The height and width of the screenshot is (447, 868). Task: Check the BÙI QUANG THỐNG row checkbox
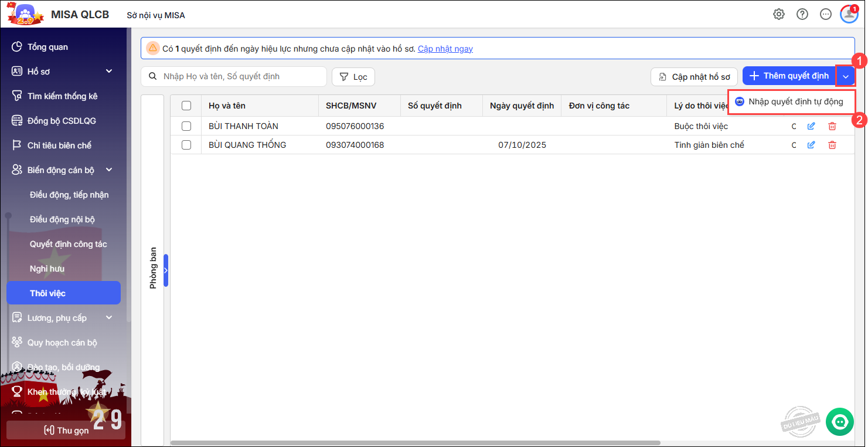tap(186, 145)
